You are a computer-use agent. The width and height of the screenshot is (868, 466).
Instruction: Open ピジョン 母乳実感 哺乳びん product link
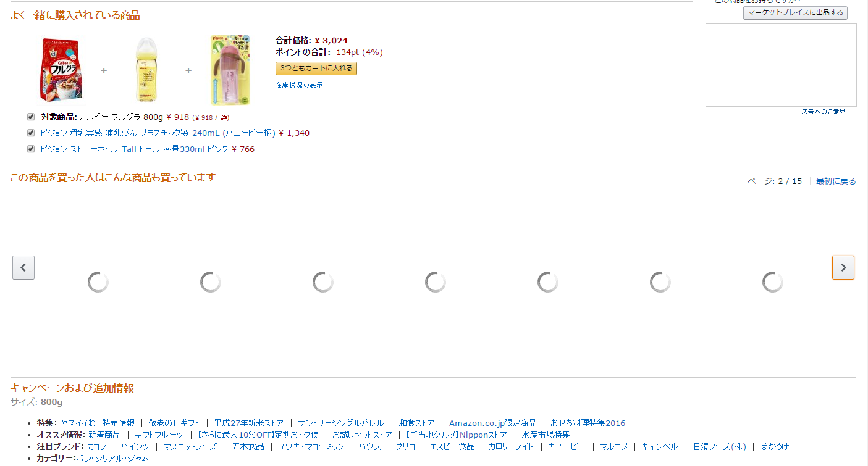(x=158, y=133)
